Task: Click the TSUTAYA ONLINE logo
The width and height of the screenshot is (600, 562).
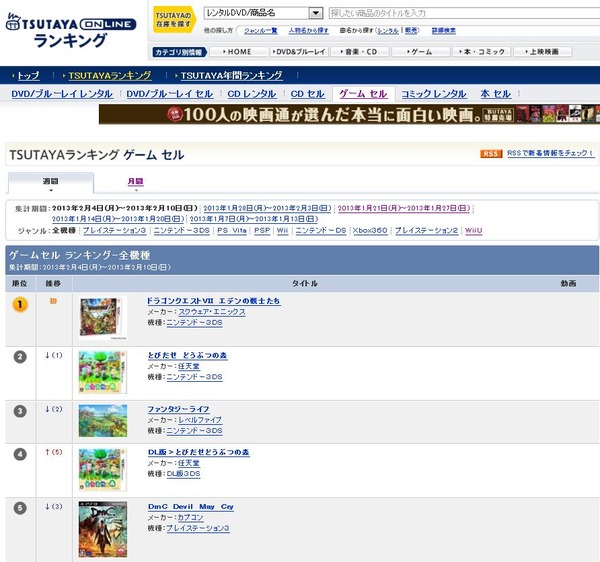Action: [71, 31]
